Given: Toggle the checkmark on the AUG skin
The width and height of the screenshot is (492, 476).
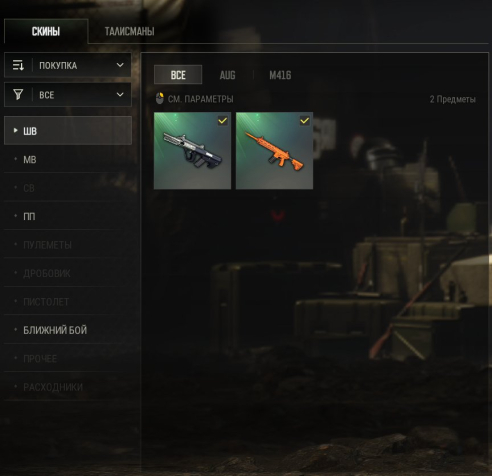Looking at the screenshot, I should [223, 121].
